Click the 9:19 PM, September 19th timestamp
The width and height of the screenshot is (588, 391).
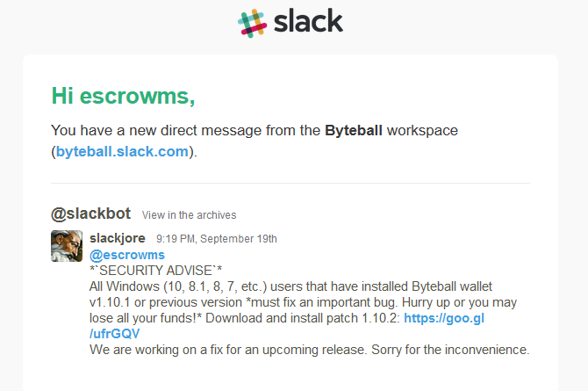click(217, 239)
